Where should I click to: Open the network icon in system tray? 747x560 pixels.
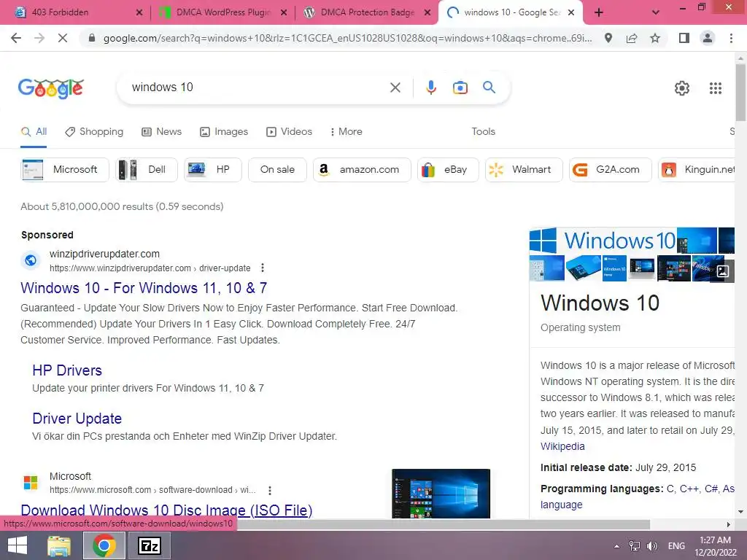point(634,546)
